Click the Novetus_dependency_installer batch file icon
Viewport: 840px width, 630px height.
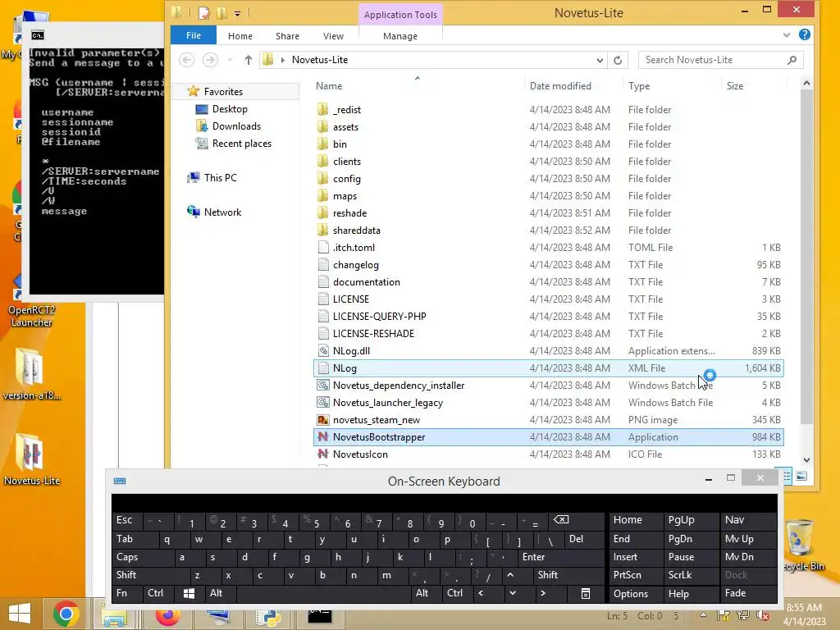(x=322, y=386)
